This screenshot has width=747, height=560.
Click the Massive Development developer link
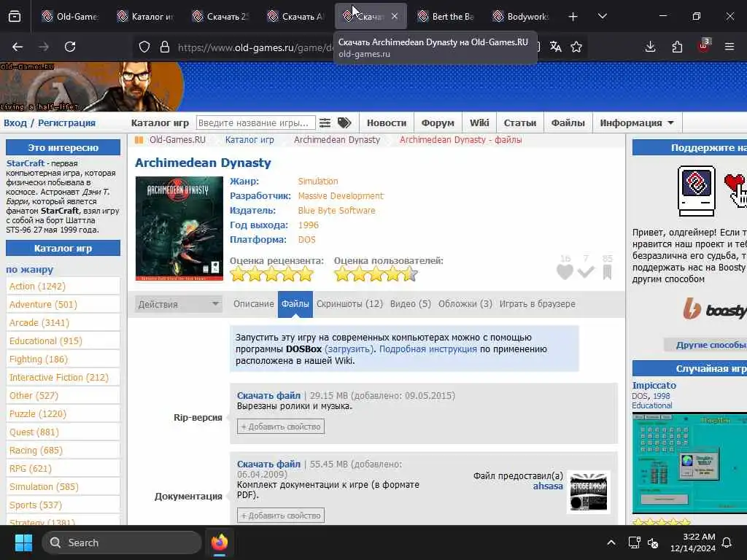tap(341, 195)
